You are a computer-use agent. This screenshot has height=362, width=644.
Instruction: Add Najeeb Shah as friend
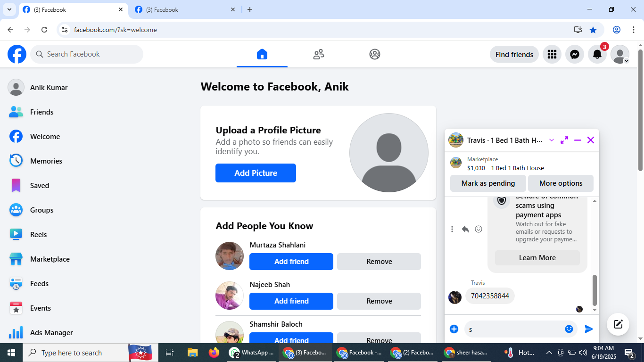click(291, 301)
